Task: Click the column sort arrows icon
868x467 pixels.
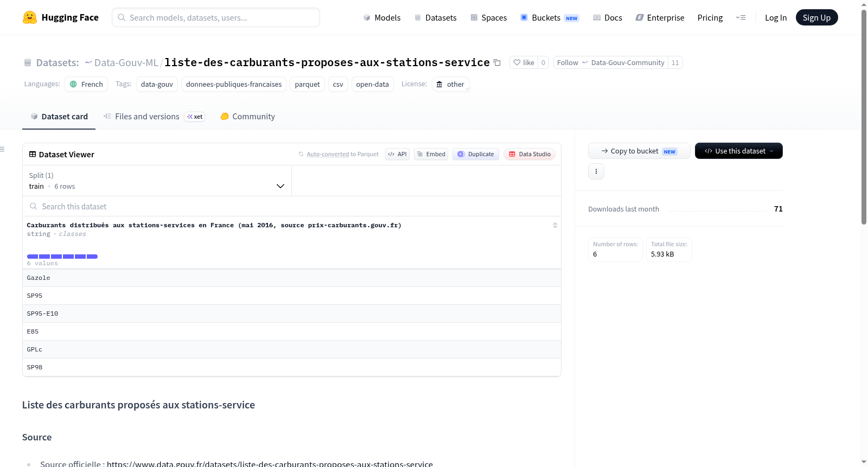Action: coord(555,225)
